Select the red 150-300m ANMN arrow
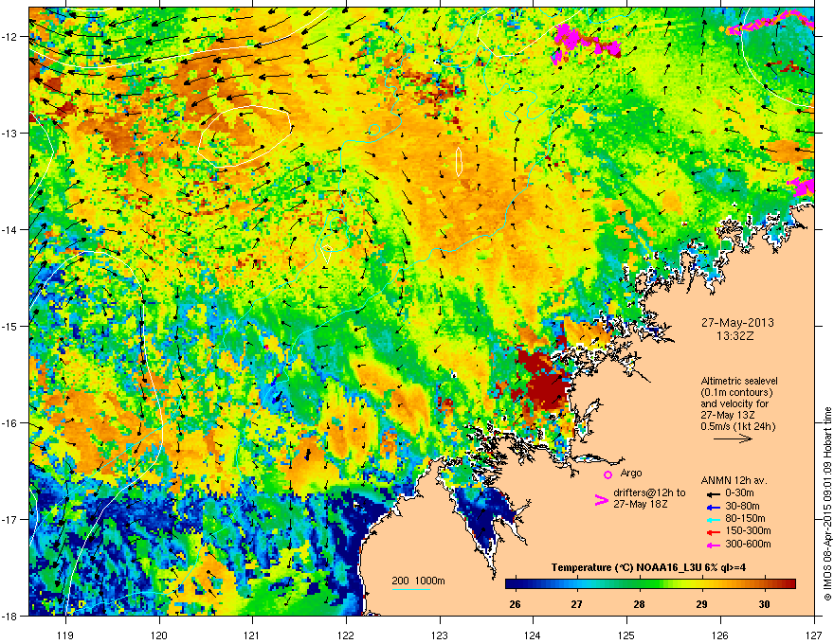Viewport: 834px width, 644px height. [713, 532]
